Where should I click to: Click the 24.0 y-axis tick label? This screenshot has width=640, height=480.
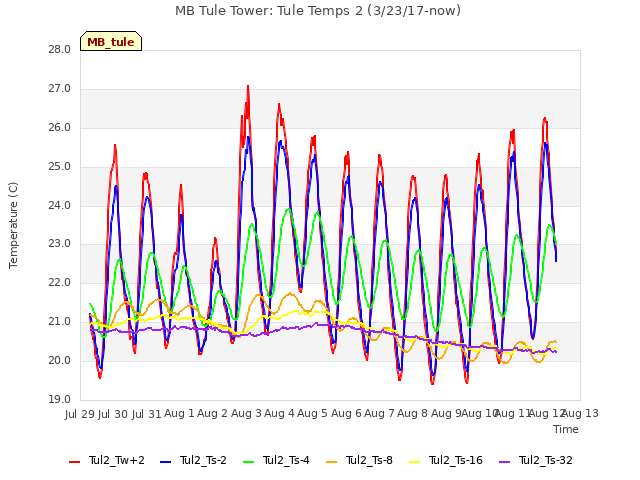click(x=60, y=205)
